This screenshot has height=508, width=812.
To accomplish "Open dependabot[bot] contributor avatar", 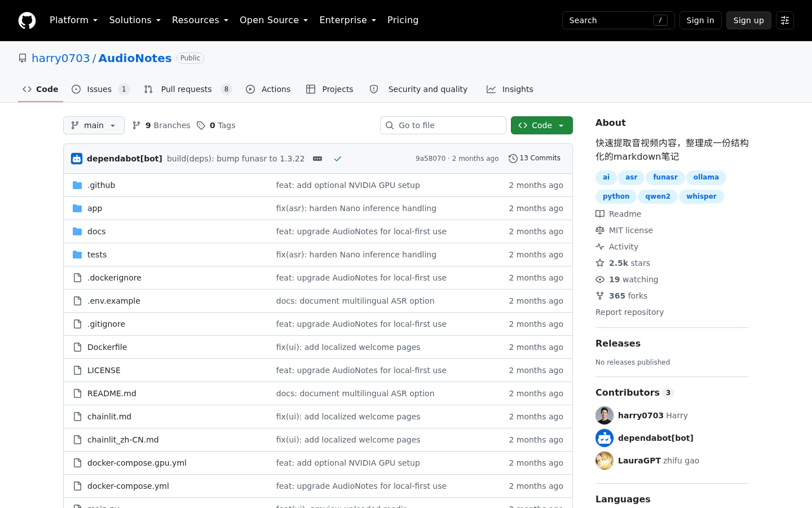I will 604,438.
